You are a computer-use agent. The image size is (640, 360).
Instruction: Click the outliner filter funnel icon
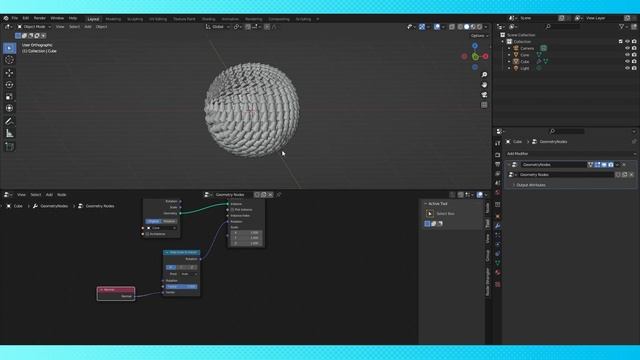point(622,27)
